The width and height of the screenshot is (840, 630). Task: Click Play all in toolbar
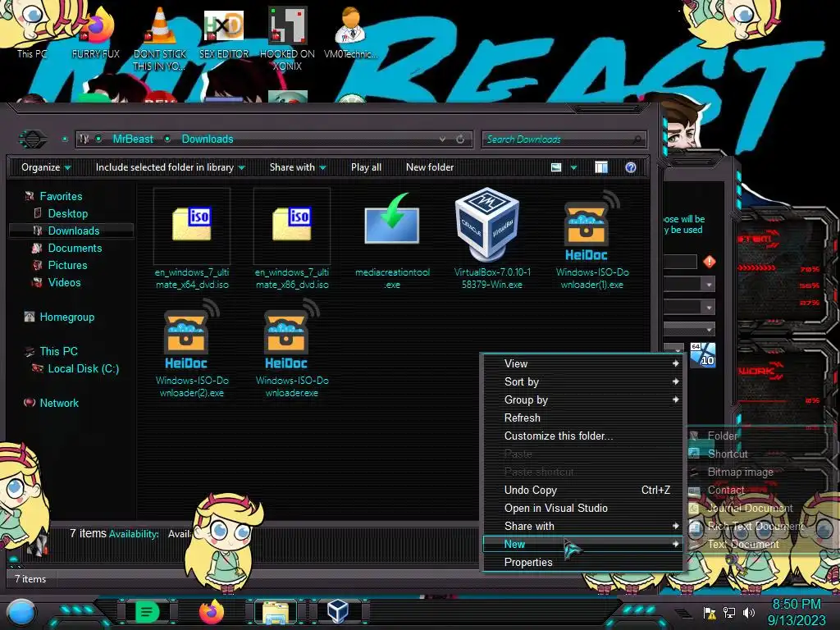pos(367,167)
